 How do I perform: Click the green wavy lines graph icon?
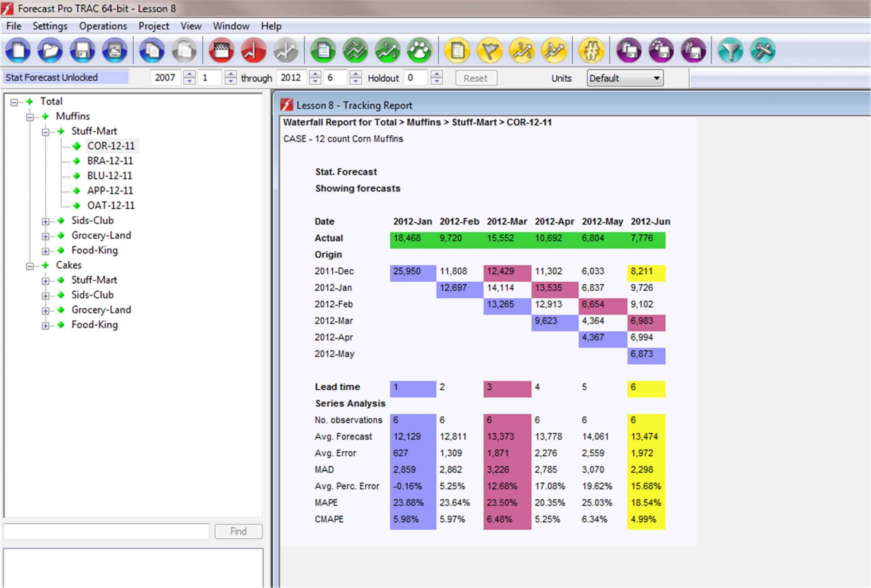(x=355, y=50)
